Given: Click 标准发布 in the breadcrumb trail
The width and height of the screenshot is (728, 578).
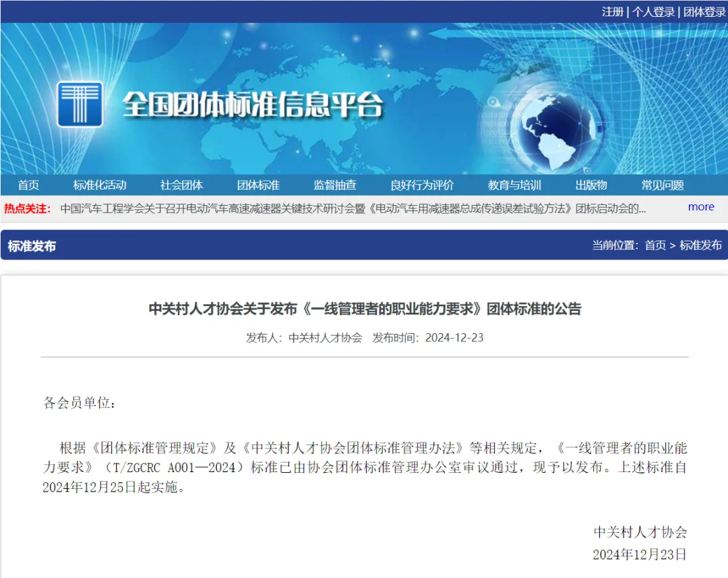Looking at the screenshot, I should (x=700, y=245).
